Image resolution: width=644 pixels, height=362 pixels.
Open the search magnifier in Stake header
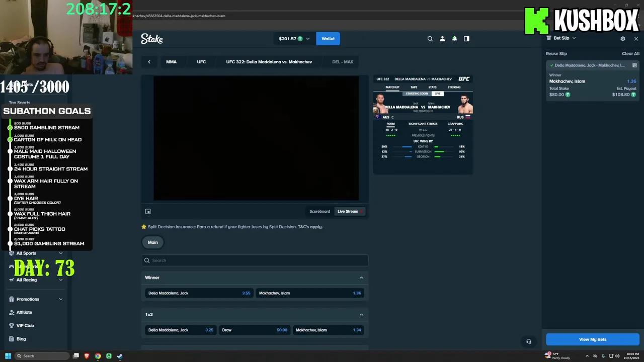(x=430, y=39)
